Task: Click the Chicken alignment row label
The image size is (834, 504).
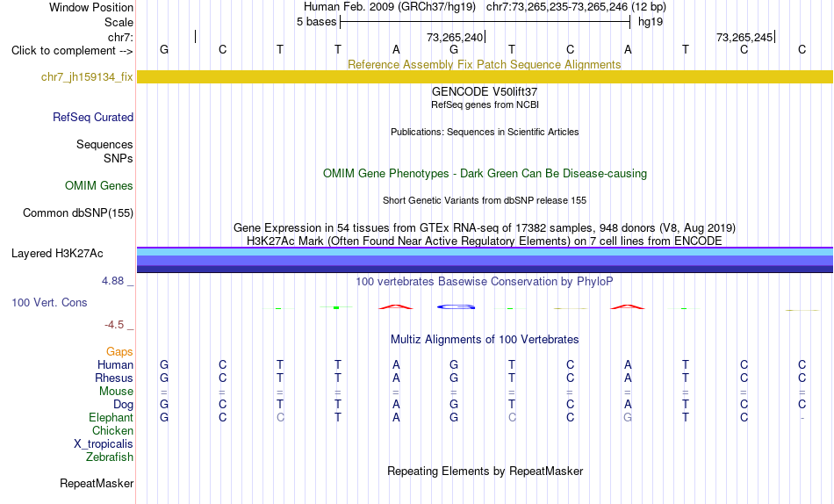Action: [112, 430]
